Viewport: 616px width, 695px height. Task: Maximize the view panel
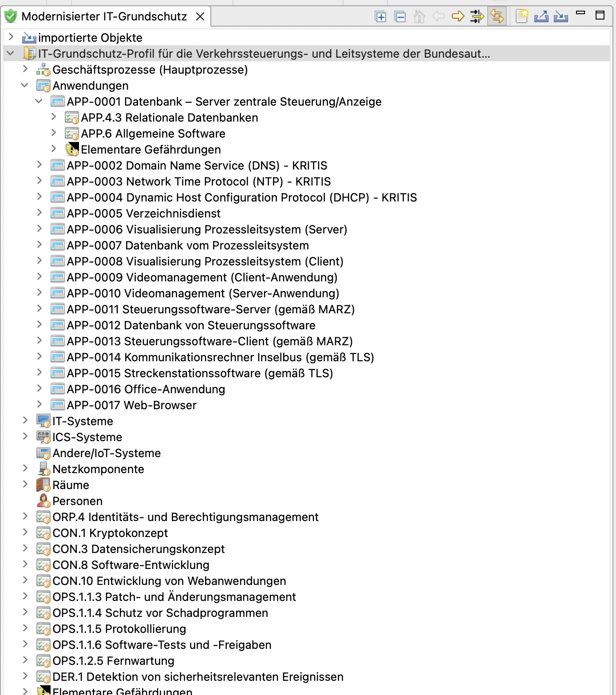(600, 15)
